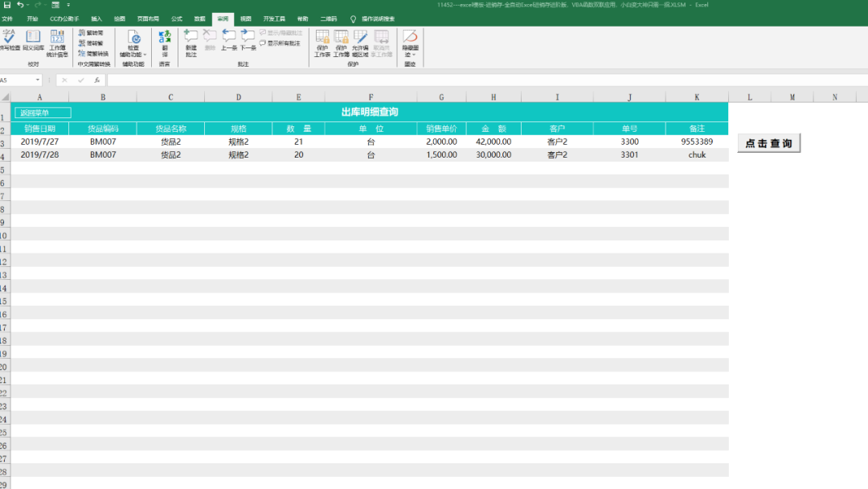This screenshot has width=868, height=489.
Task: Click the Insert Function fx button
Action: (x=97, y=80)
